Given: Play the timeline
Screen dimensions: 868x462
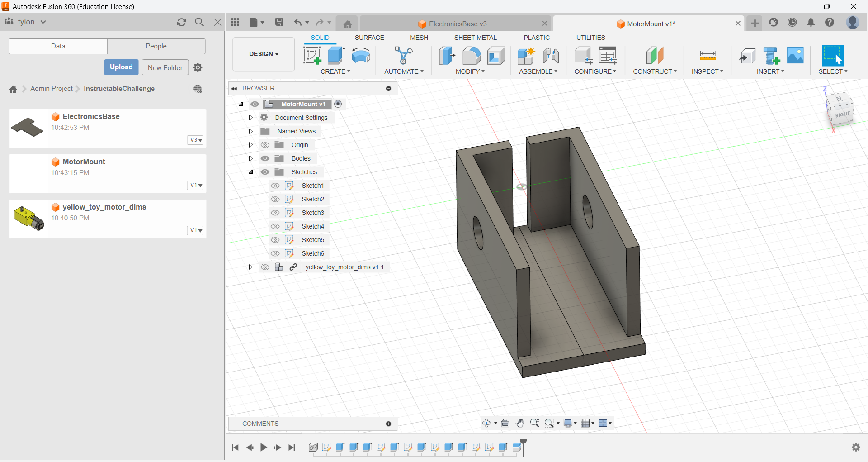Looking at the screenshot, I should (264, 448).
